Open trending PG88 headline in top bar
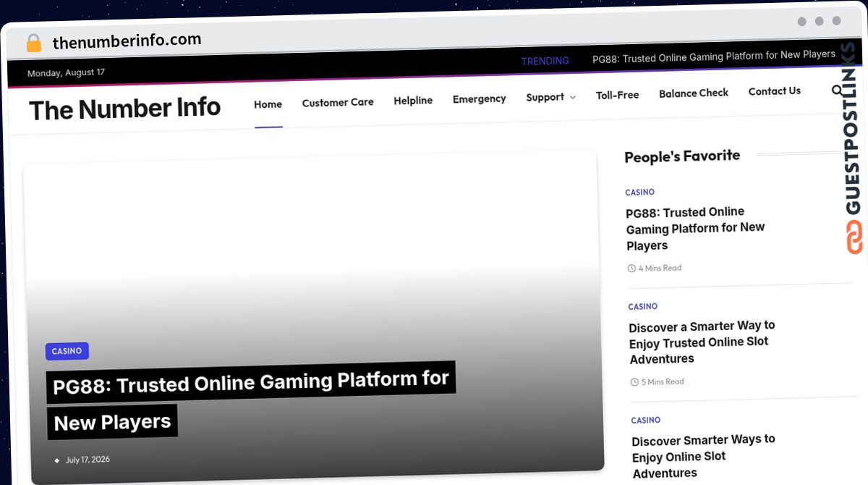This screenshot has width=868, height=485. pos(714,56)
